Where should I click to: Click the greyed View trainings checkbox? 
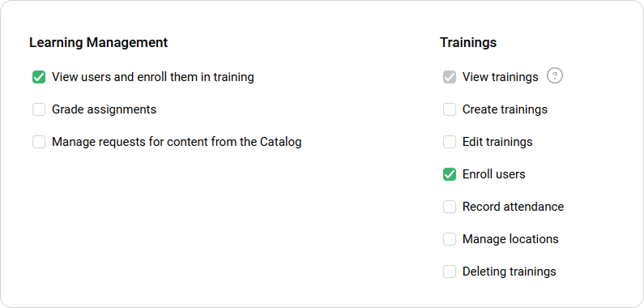pyautogui.click(x=450, y=77)
